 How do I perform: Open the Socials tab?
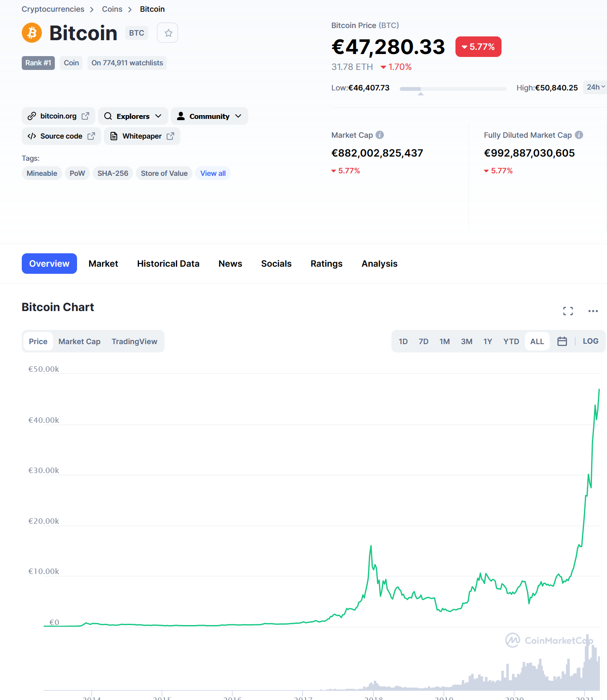tap(276, 263)
